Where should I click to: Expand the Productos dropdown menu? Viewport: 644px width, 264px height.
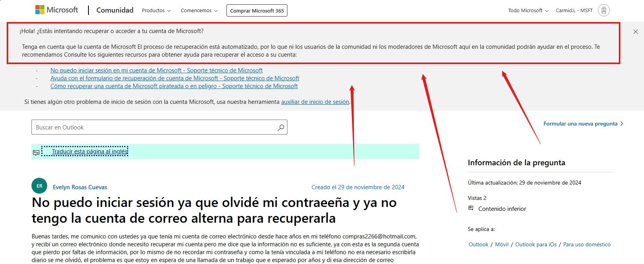click(156, 11)
